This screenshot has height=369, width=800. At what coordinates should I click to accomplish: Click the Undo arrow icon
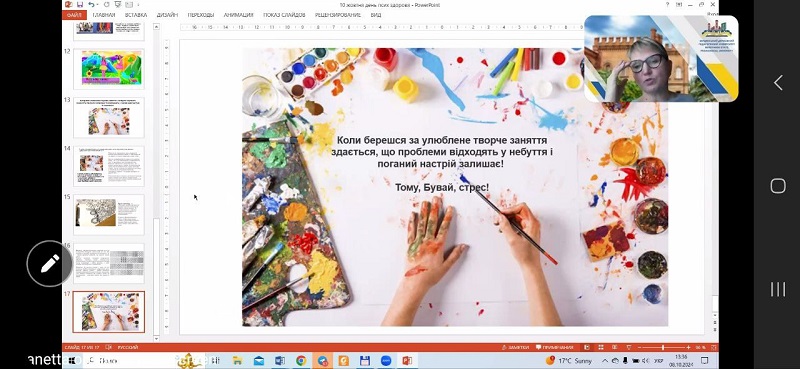point(91,5)
